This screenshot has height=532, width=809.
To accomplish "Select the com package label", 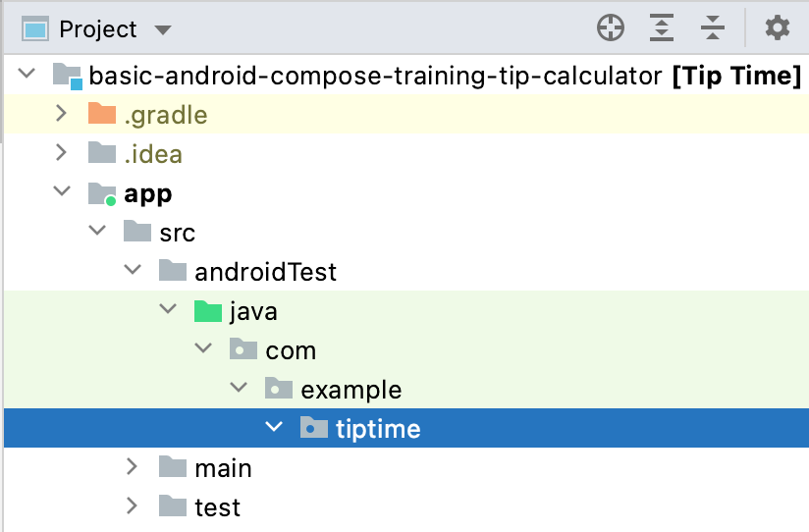I will 291,350.
